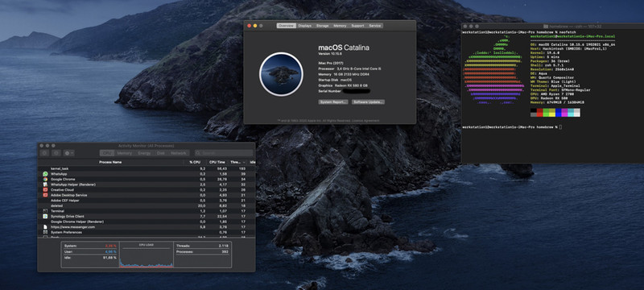Open the Storage tab in About This Mac
The image size is (644, 290).
pyautogui.click(x=323, y=26)
